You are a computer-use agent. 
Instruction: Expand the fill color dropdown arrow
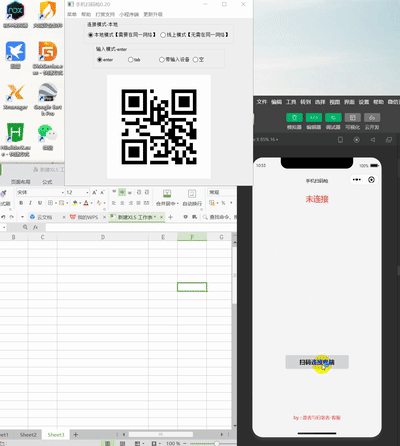(x=80, y=203)
